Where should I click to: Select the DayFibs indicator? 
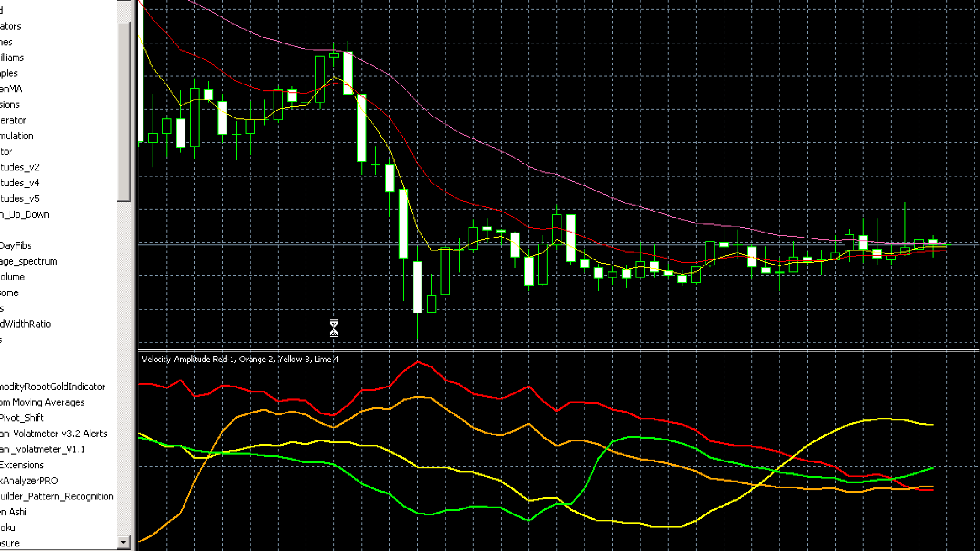coord(16,245)
